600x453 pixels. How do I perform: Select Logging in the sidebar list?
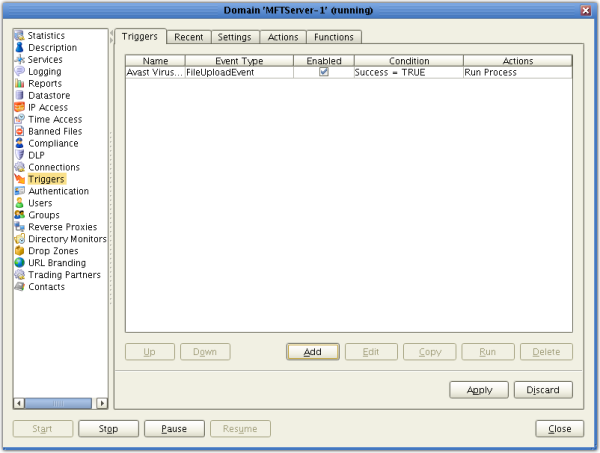45,72
